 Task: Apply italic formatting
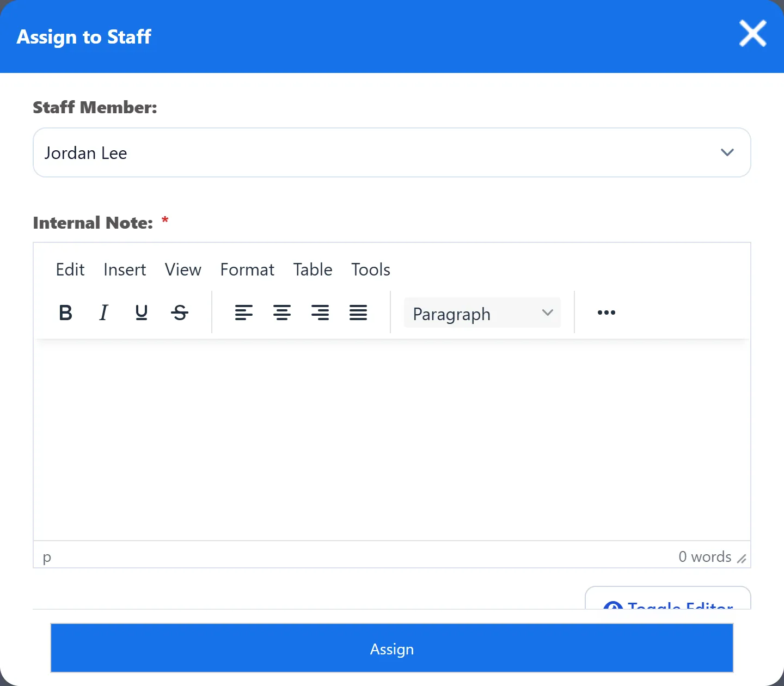103,313
